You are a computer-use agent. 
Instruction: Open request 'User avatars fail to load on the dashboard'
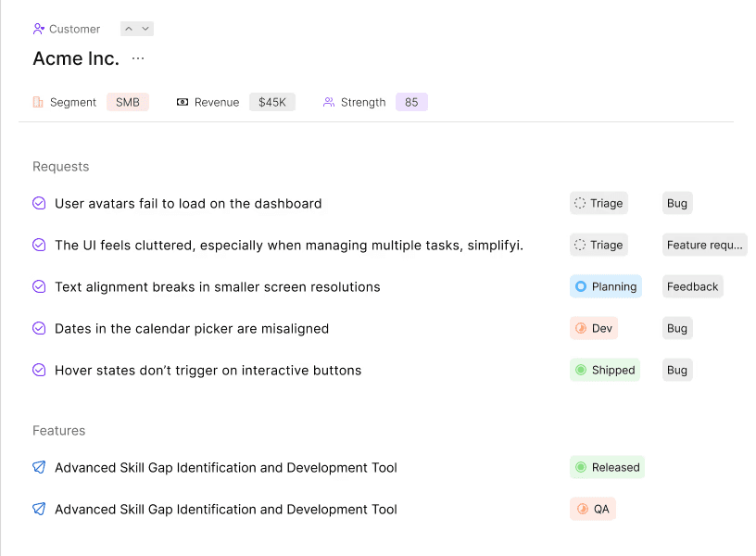click(x=188, y=204)
